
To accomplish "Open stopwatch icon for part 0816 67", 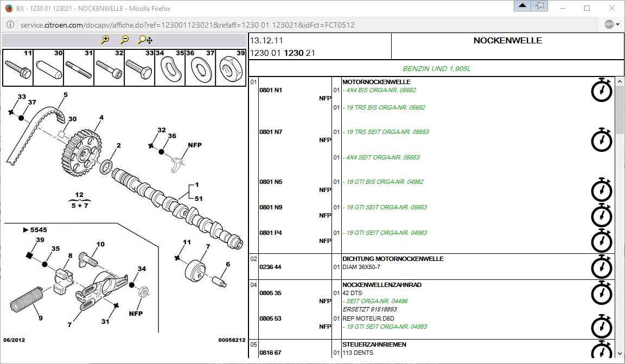I will [x=602, y=349].
